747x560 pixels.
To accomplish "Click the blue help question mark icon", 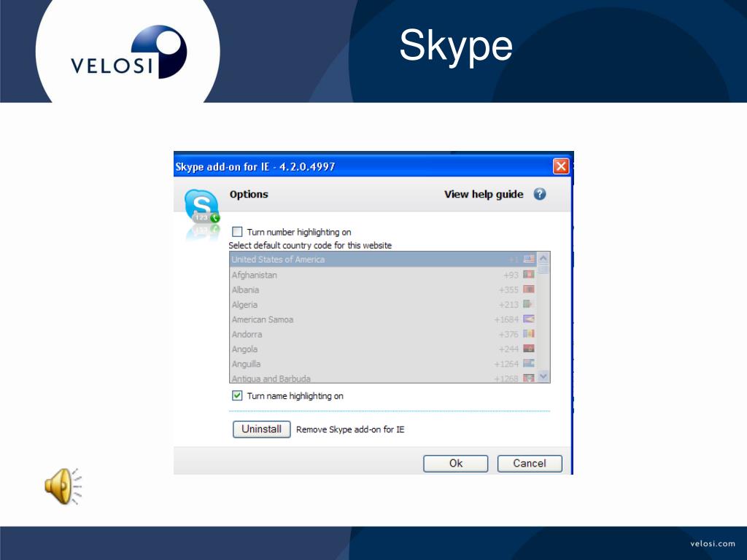I will (x=539, y=194).
